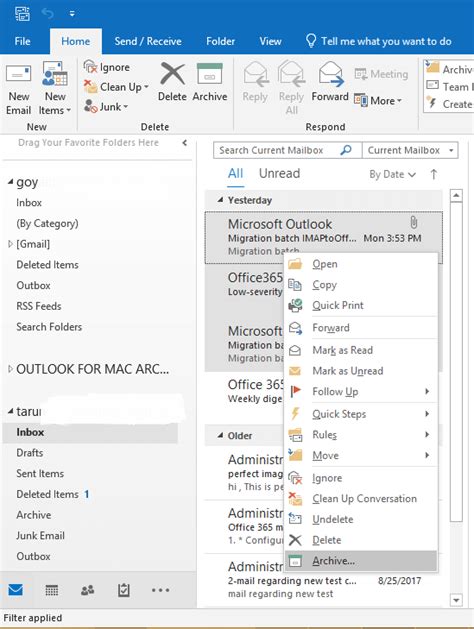
Task: Click the Rules icon in the context menu
Action: [296, 434]
